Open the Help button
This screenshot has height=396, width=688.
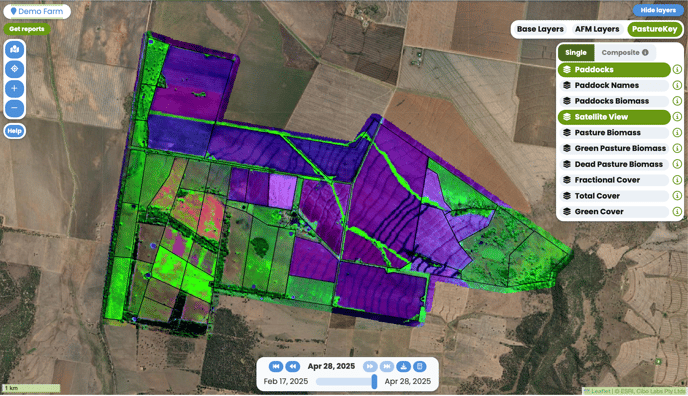tap(14, 131)
